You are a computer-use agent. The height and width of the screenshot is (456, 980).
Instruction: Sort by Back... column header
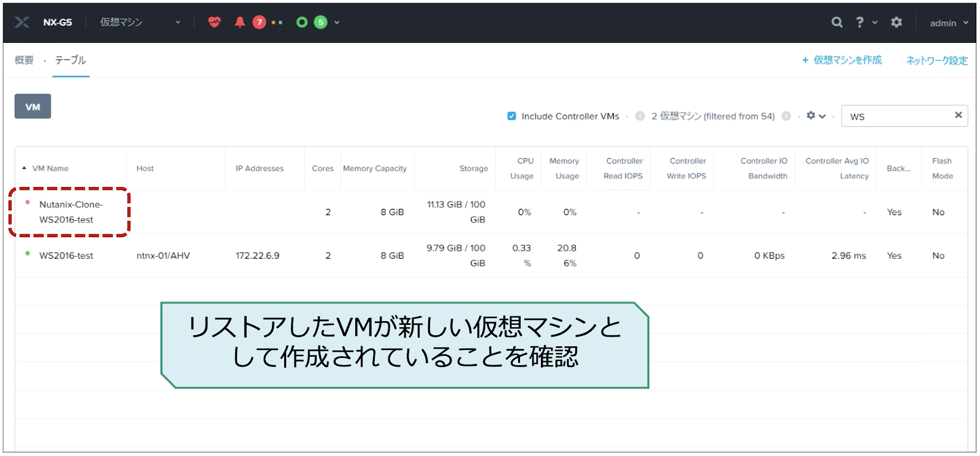[899, 168]
